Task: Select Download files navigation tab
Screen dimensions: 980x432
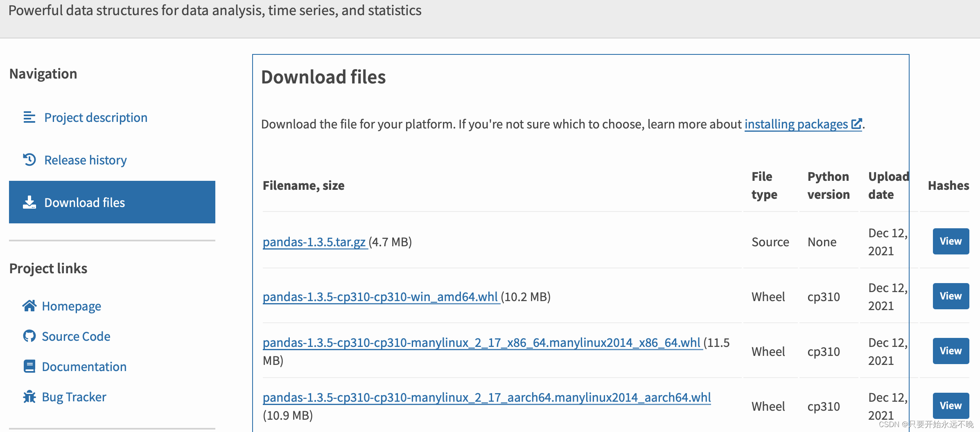Action: point(112,202)
